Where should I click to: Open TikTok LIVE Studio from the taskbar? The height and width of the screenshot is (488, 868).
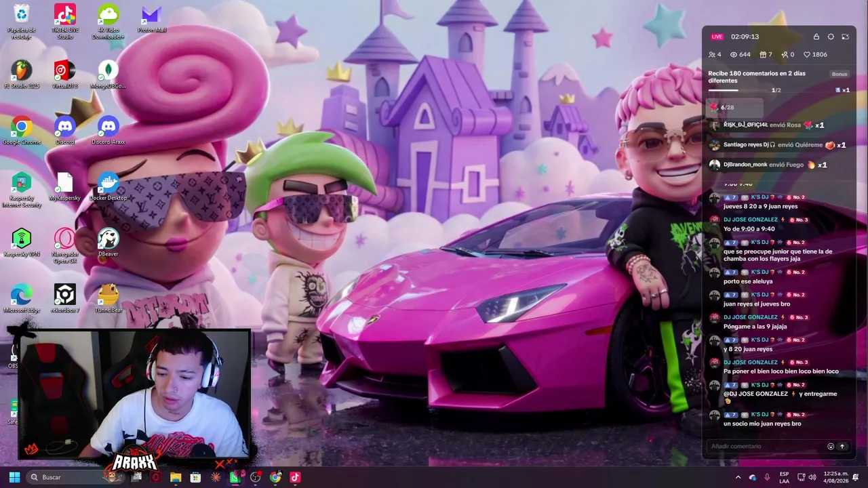click(x=295, y=477)
